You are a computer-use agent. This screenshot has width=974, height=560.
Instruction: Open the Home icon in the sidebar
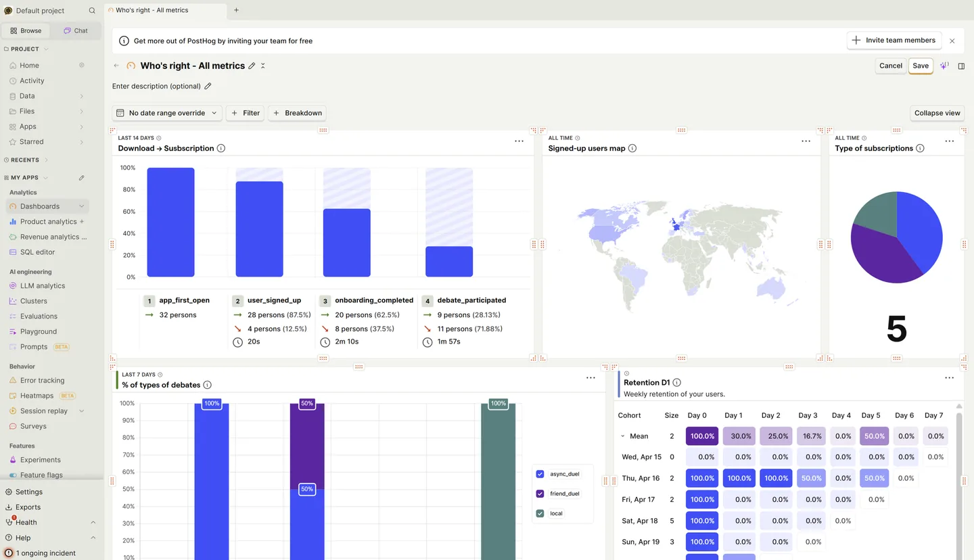(x=13, y=66)
